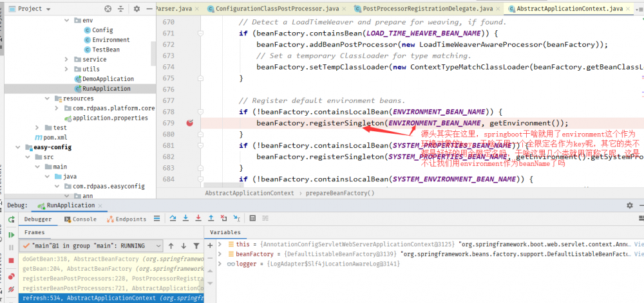Click the fold marker on line 671
The height and width of the screenshot is (303, 644).
[x=200, y=33]
